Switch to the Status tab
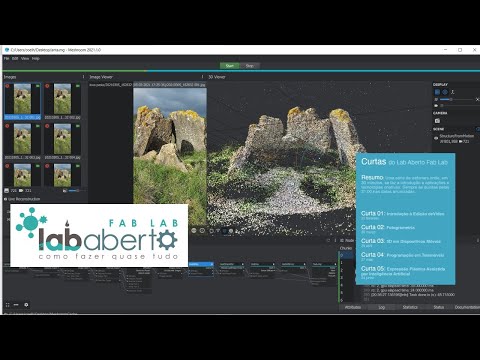 (x=439, y=307)
